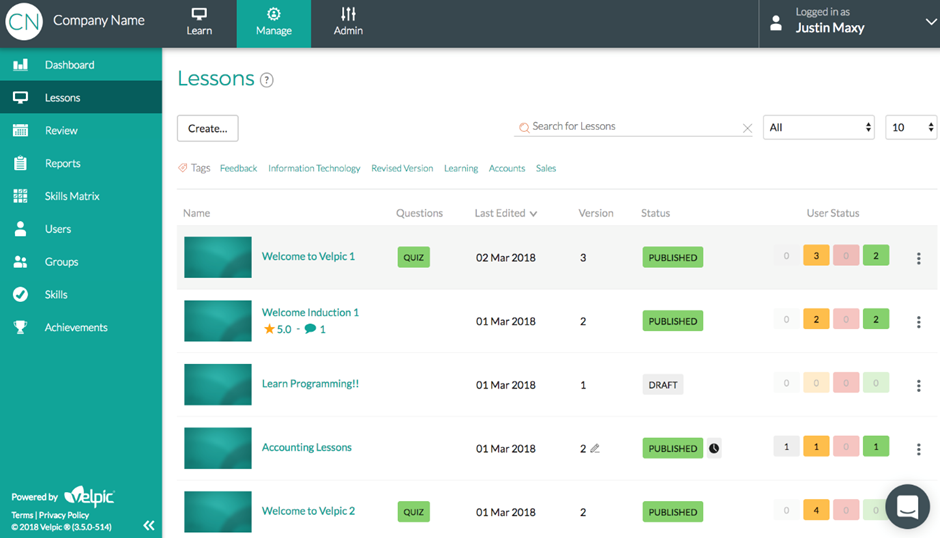Open the Skills Matrix grid icon
940x538 pixels.
click(20, 196)
